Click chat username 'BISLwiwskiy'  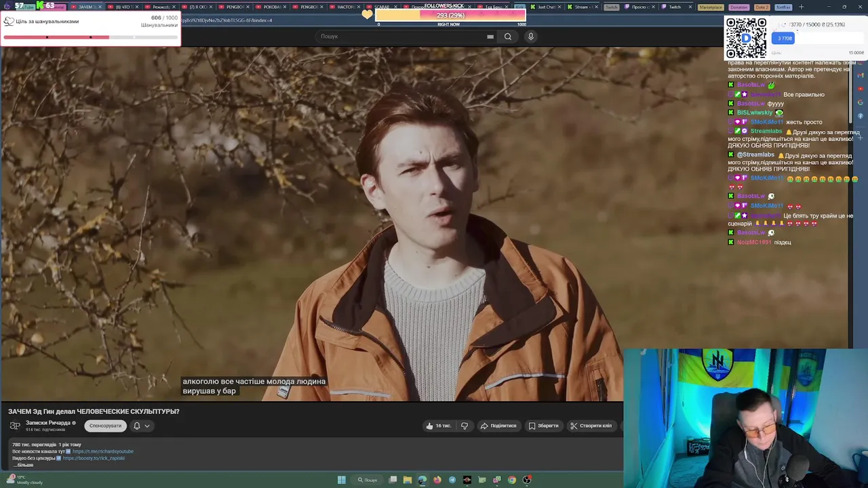tap(755, 113)
